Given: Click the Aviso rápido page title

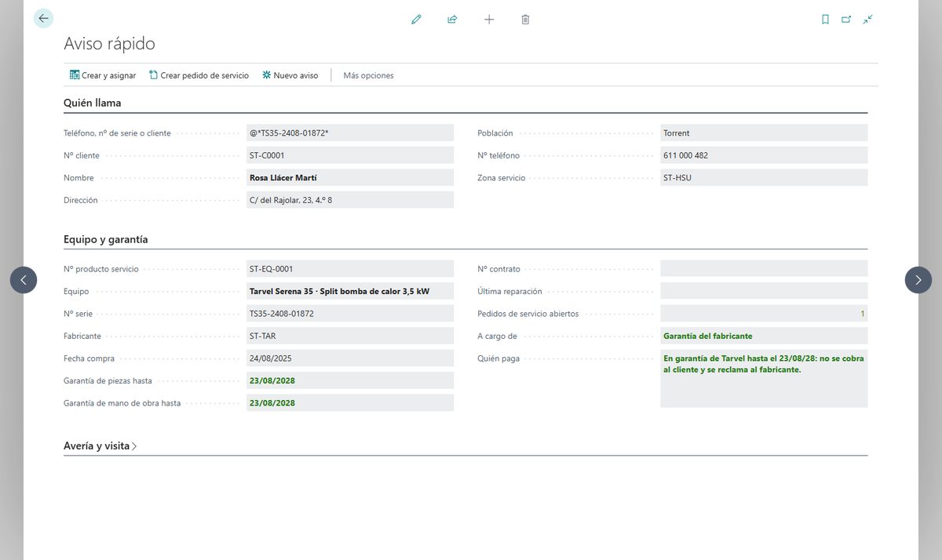Looking at the screenshot, I should tap(109, 43).
